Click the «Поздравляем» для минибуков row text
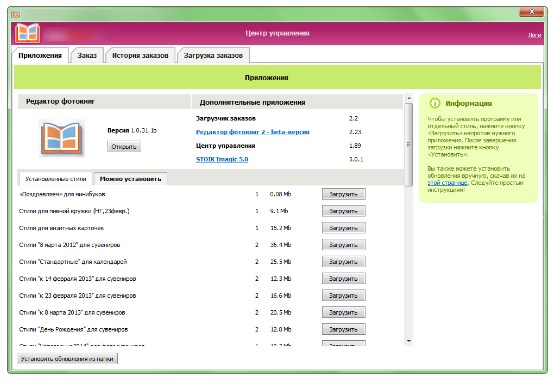Image resolution: width=557 pixels, height=385 pixels. point(62,194)
